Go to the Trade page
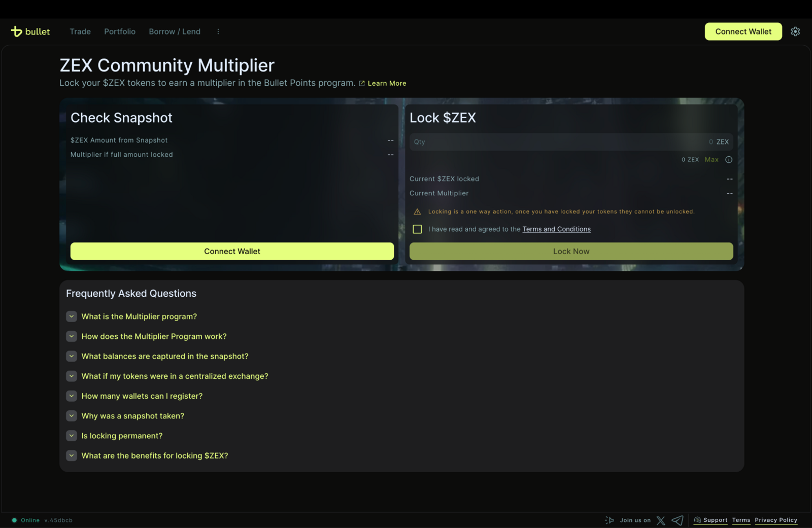Viewport: 812px width, 528px height. pos(80,31)
